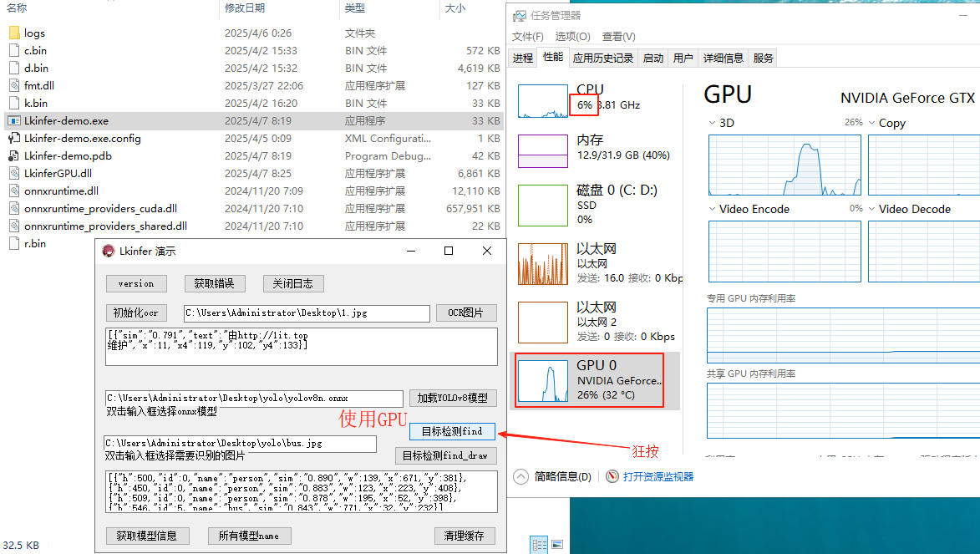Expand the Video Encode graph dropdown

(712, 209)
